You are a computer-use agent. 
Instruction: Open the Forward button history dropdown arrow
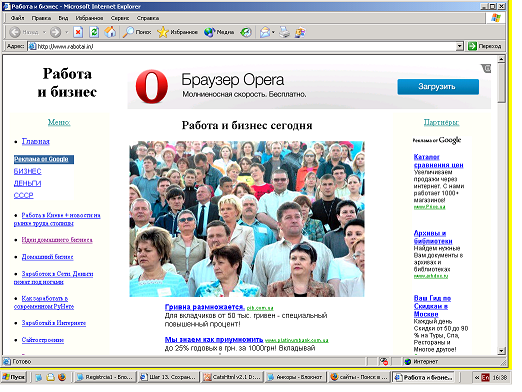click(x=66, y=32)
